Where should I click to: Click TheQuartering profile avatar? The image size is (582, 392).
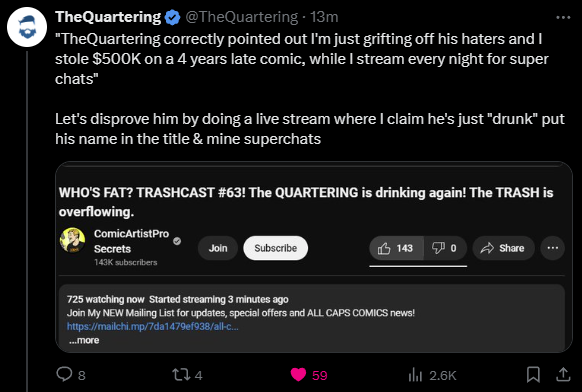click(x=27, y=27)
